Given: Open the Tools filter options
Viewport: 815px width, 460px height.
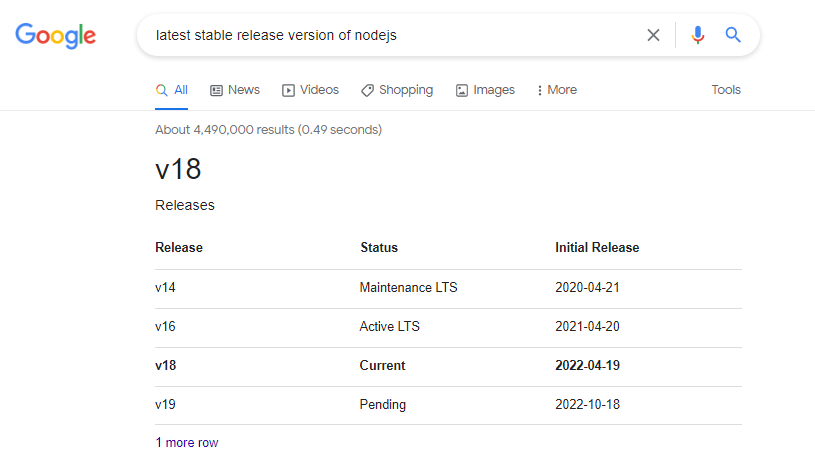Looking at the screenshot, I should (x=726, y=90).
